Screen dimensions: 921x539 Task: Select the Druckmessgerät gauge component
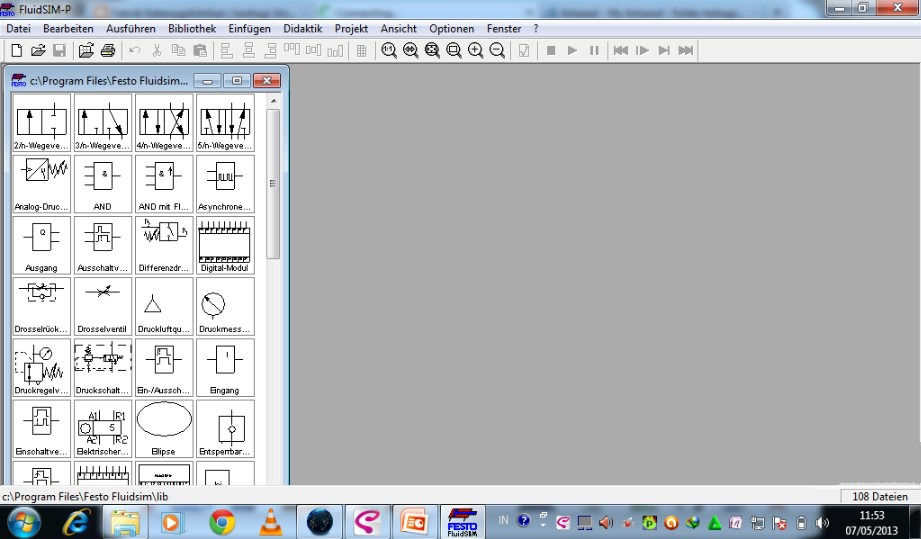point(225,306)
